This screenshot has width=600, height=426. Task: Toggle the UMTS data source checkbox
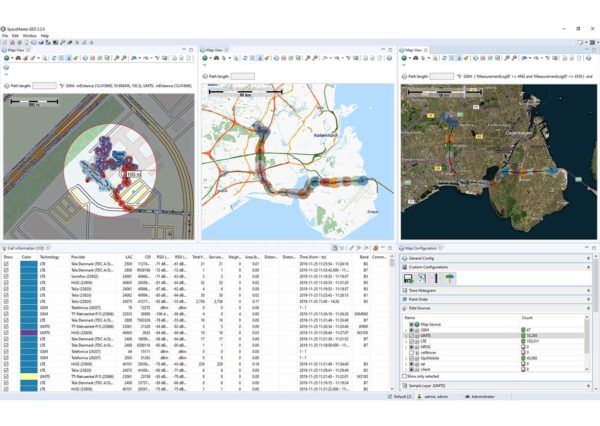[x=411, y=336]
